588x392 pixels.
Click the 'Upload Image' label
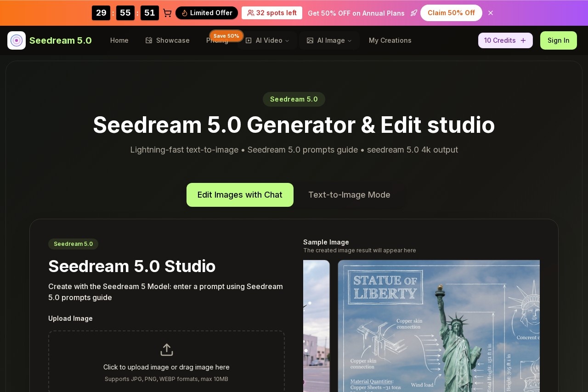pyautogui.click(x=70, y=318)
